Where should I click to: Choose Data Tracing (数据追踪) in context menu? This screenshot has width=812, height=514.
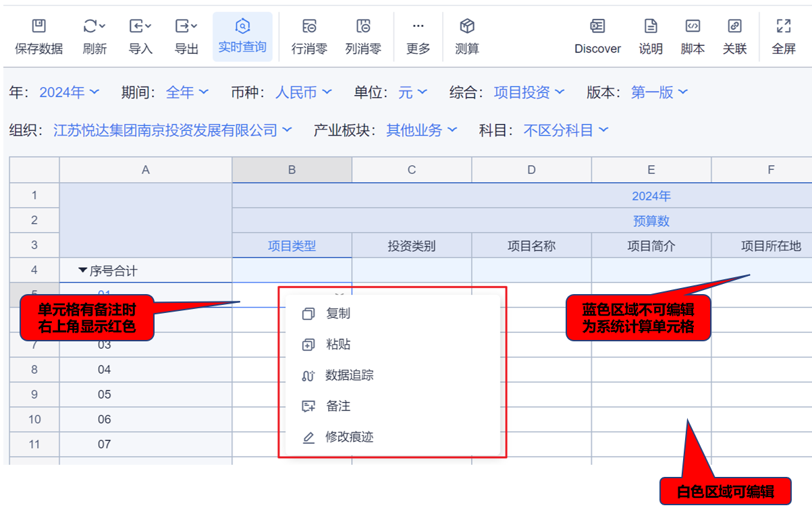(x=349, y=375)
